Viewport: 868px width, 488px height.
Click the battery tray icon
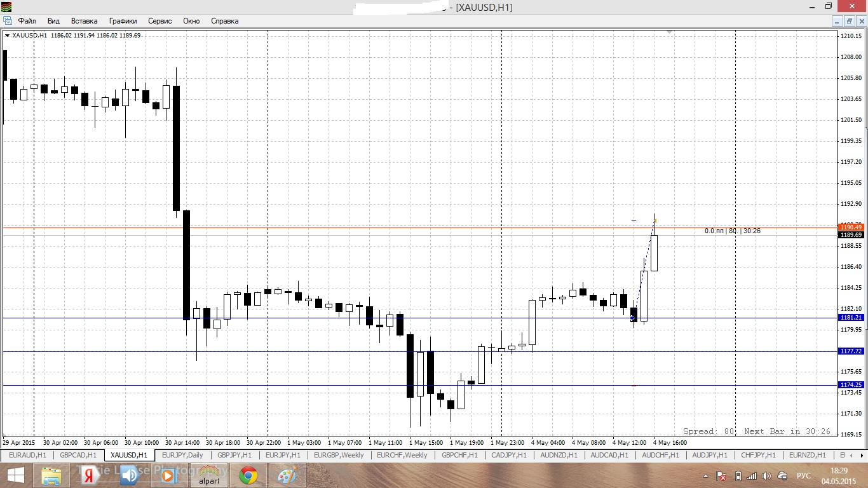[x=738, y=475]
